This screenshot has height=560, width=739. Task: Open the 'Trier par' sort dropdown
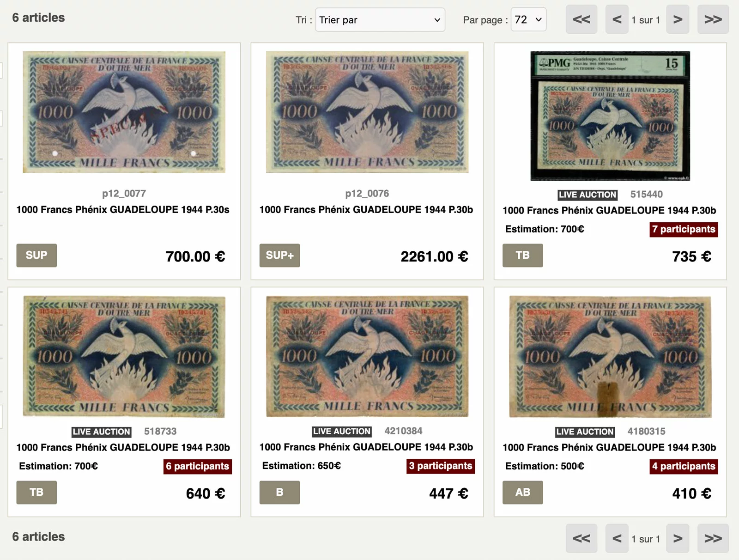tap(380, 20)
